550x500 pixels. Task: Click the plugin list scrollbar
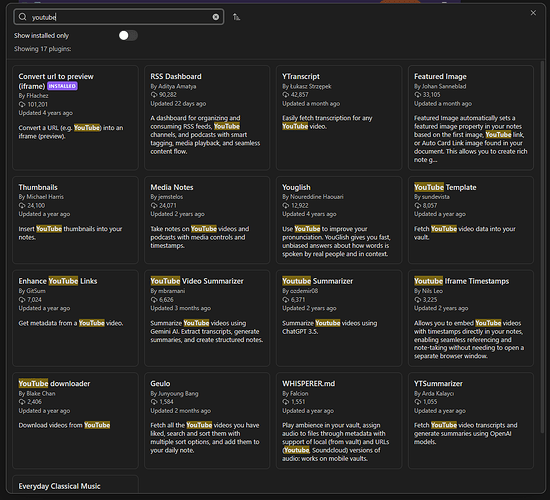point(542,247)
